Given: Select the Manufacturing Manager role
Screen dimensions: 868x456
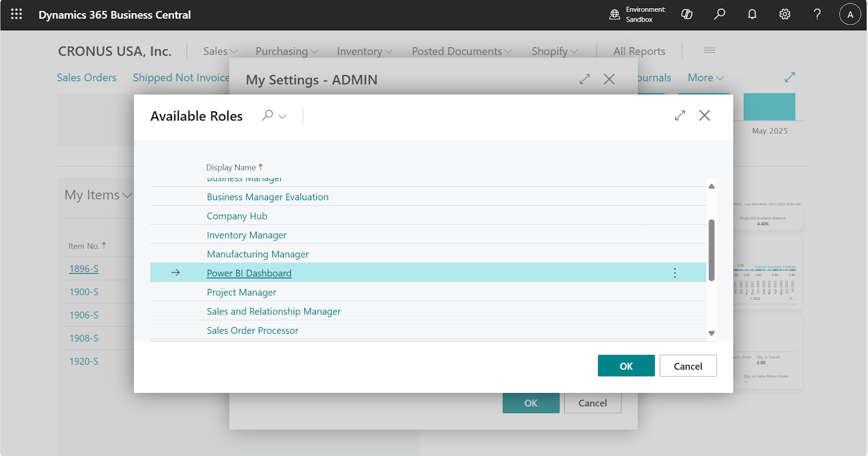Looking at the screenshot, I should point(258,254).
